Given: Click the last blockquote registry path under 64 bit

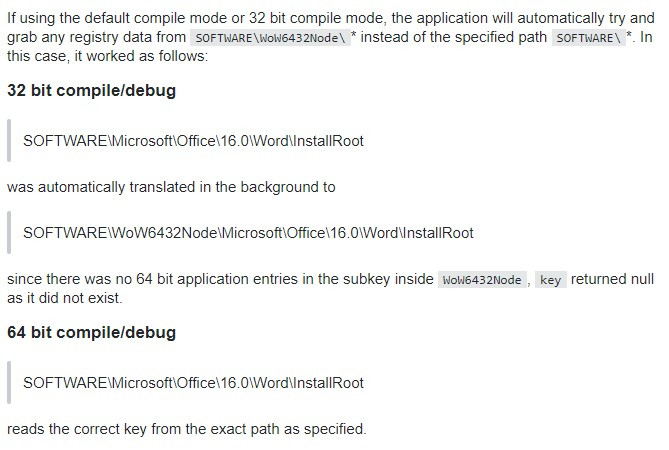Looking at the screenshot, I should point(193,383).
